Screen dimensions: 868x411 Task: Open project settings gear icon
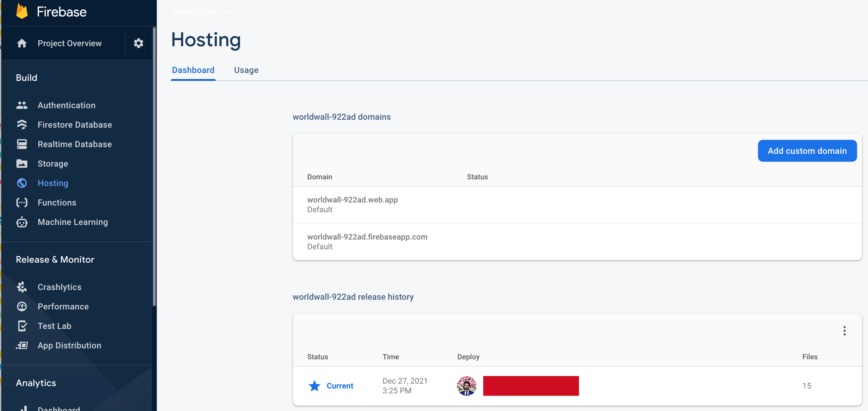pyautogui.click(x=139, y=43)
